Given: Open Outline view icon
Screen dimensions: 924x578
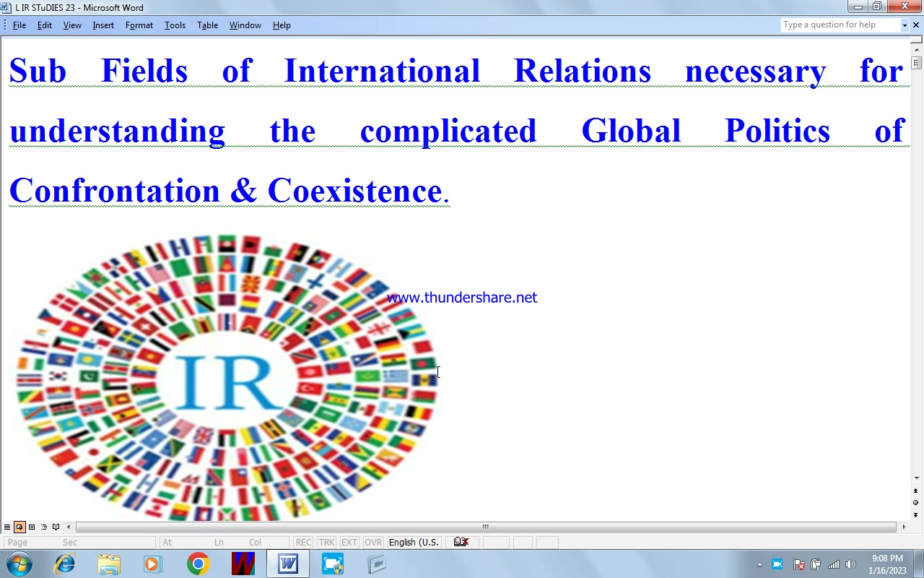Looking at the screenshot, I should coord(44,527).
